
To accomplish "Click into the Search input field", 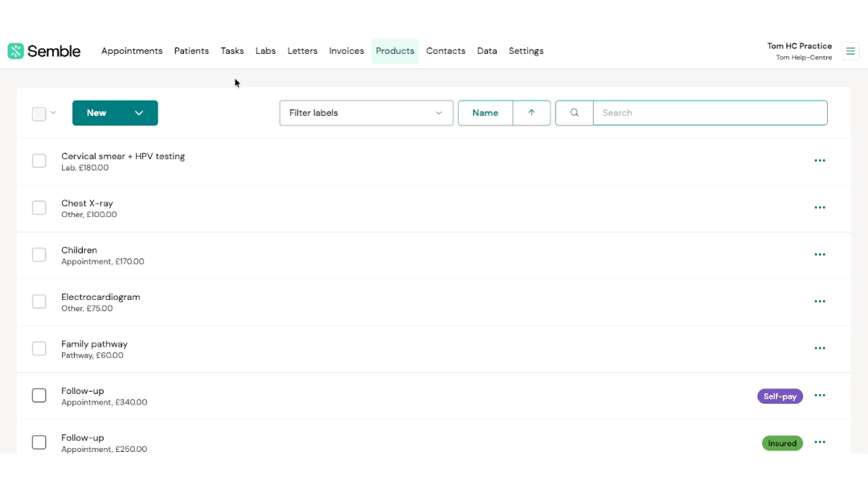I will tap(710, 113).
